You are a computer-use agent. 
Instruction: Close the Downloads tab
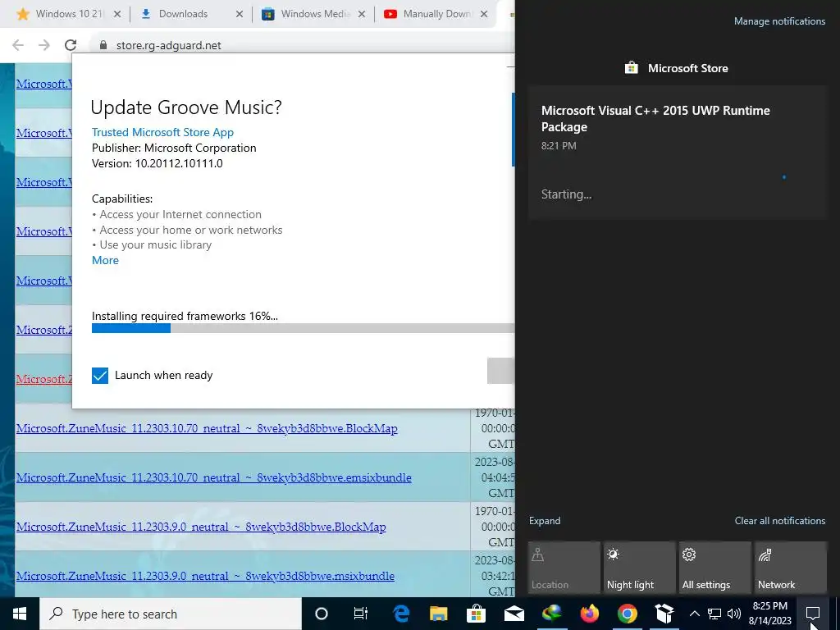point(240,14)
